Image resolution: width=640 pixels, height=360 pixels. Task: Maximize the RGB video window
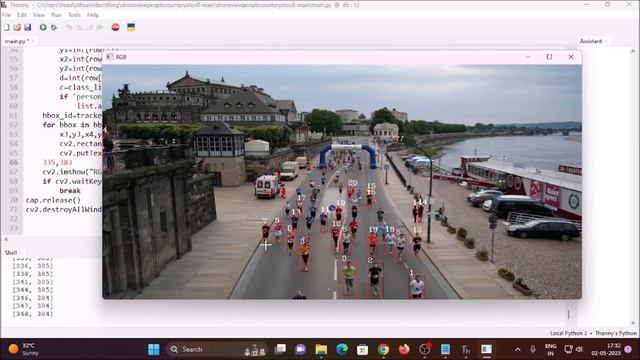tap(549, 57)
